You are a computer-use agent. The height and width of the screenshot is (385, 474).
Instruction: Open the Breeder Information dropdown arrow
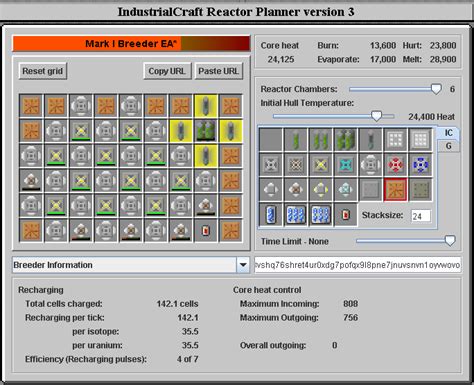243,265
